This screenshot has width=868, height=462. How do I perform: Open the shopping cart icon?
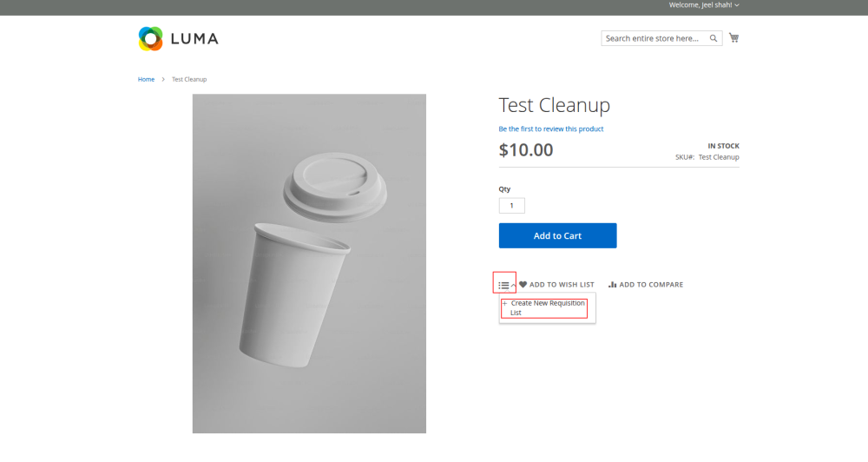coord(733,38)
